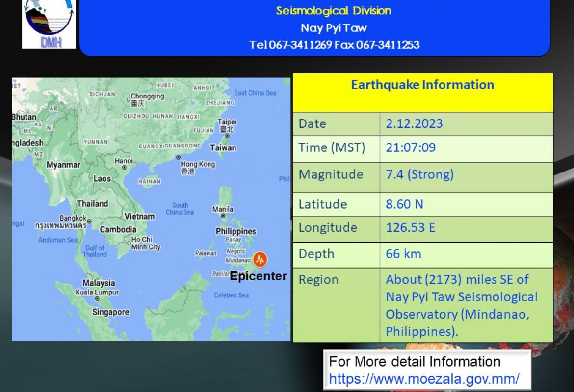This screenshot has width=574, height=392.
Task: Select the longitude value 126.53 E
Action: pos(411,228)
